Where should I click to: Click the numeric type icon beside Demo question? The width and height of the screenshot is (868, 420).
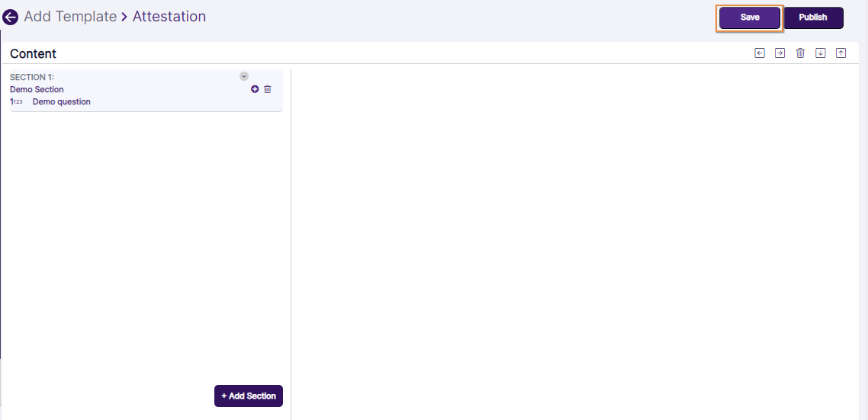click(17, 102)
